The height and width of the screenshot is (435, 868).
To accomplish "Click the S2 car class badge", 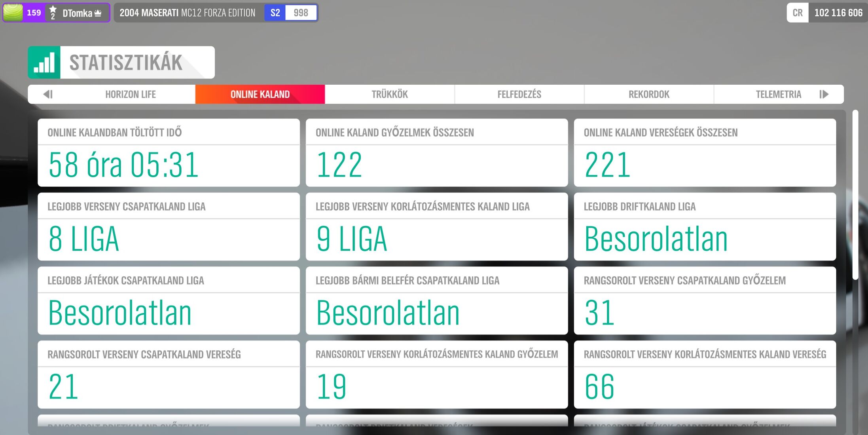I will (x=275, y=13).
